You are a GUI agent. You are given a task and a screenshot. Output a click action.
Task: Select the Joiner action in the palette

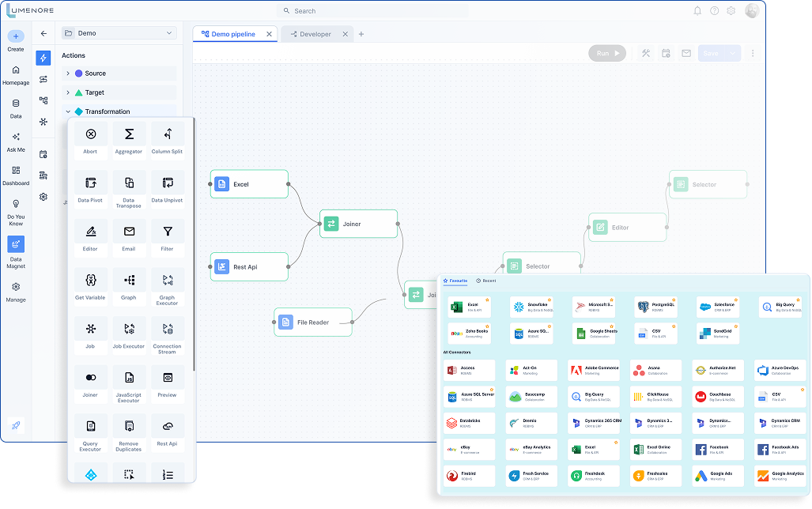[x=91, y=378]
